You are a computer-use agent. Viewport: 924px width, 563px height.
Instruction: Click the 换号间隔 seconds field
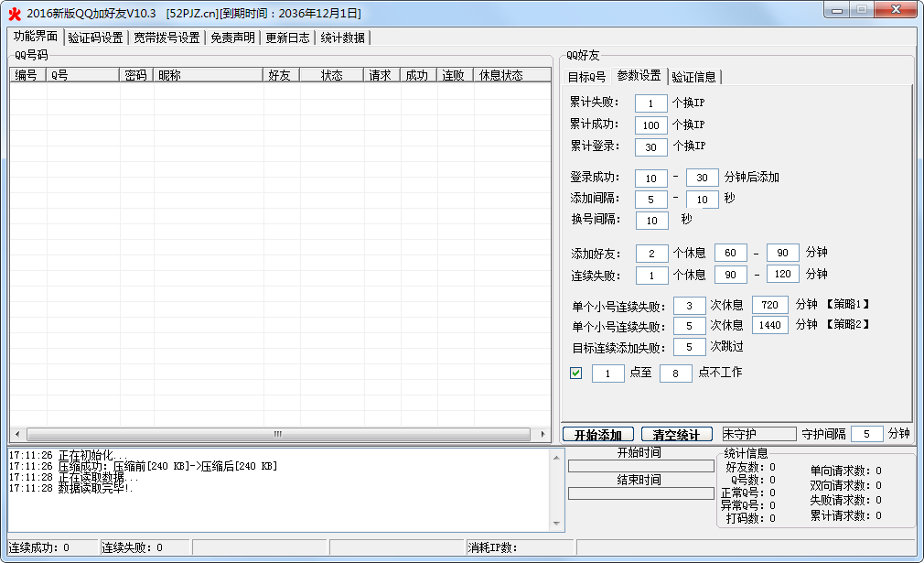pyautogui.click(x=651, y=220)
